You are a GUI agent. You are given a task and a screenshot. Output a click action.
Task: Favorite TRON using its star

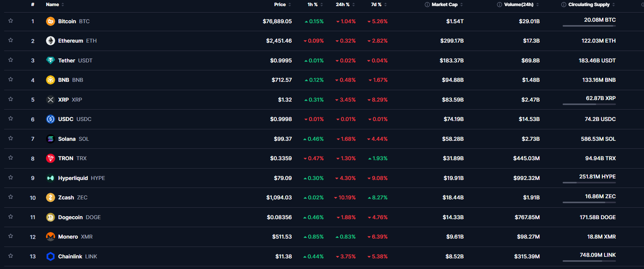pos(11,158)
